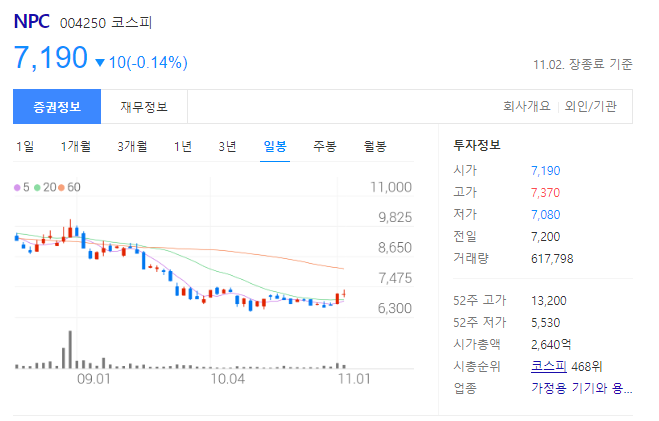
Task: Click the 468위 ranking value
Action: 587,366
